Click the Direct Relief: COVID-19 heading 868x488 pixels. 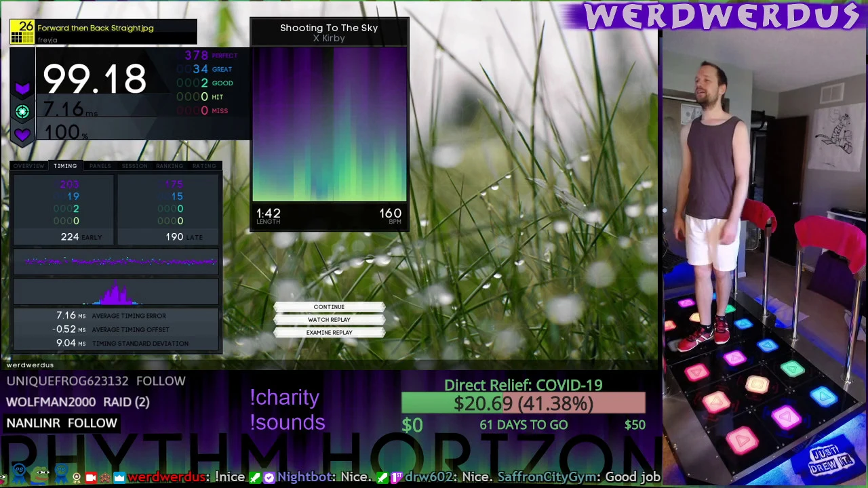(x=523, y=385)
